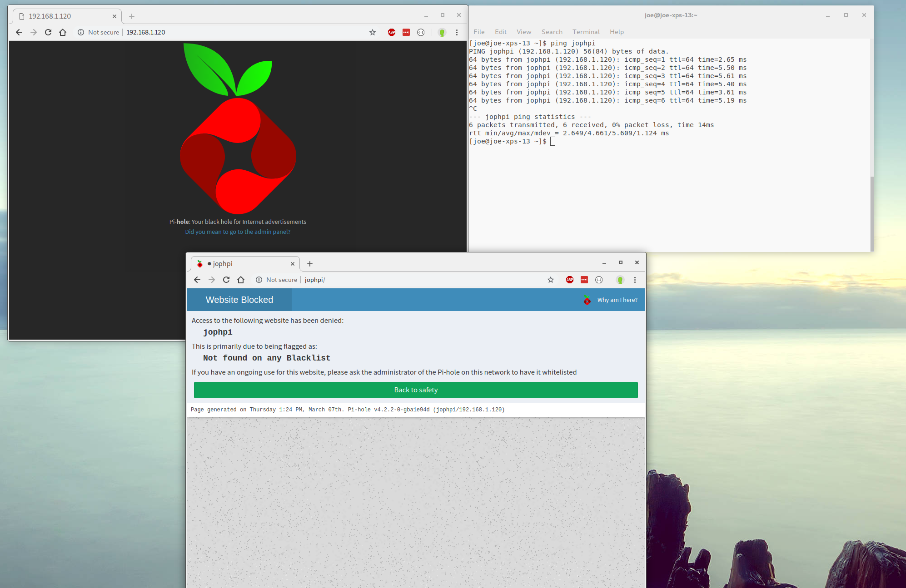Image resolution: width=906 pixels, height=588 pixels.
Task: Go back in the 192.168.1.120 browser window
Action: [19, 32]
